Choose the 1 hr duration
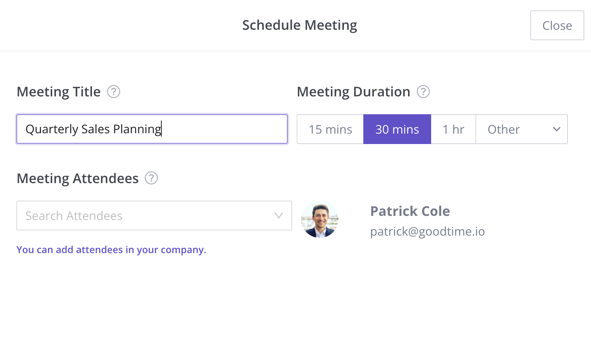This screenshot has width=591, height=364. point(453,129)
